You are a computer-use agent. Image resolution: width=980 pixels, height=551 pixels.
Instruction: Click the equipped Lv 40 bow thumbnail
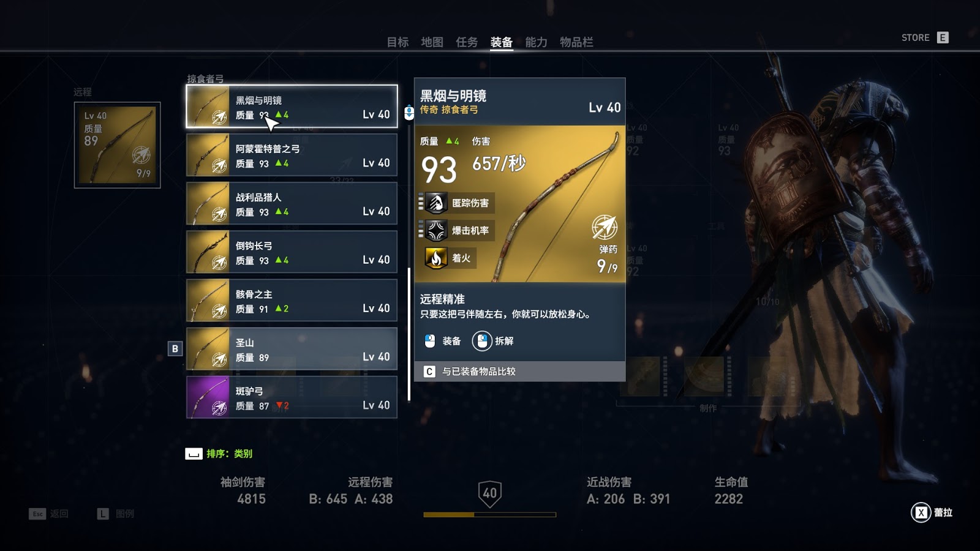pyautogui.click(x=118, y=145)
